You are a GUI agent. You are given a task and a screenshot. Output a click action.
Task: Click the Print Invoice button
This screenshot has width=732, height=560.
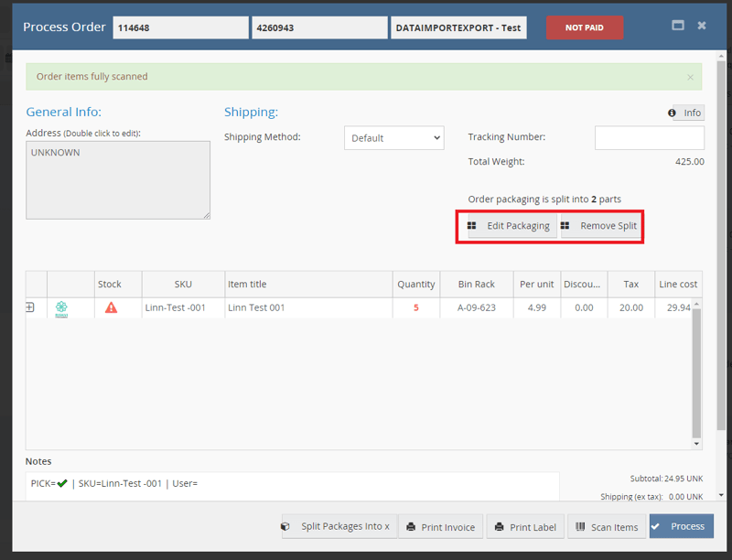point(441,527)
